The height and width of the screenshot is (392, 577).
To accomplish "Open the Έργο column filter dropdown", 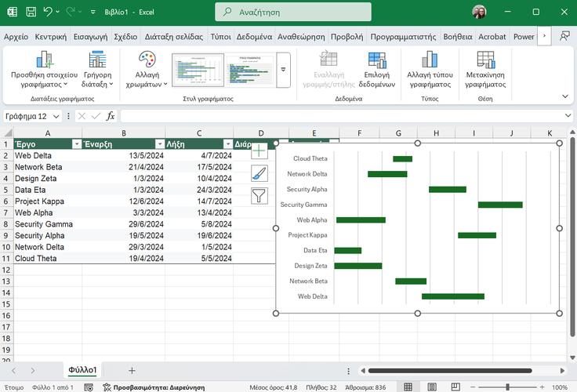I will pos(76,144).
